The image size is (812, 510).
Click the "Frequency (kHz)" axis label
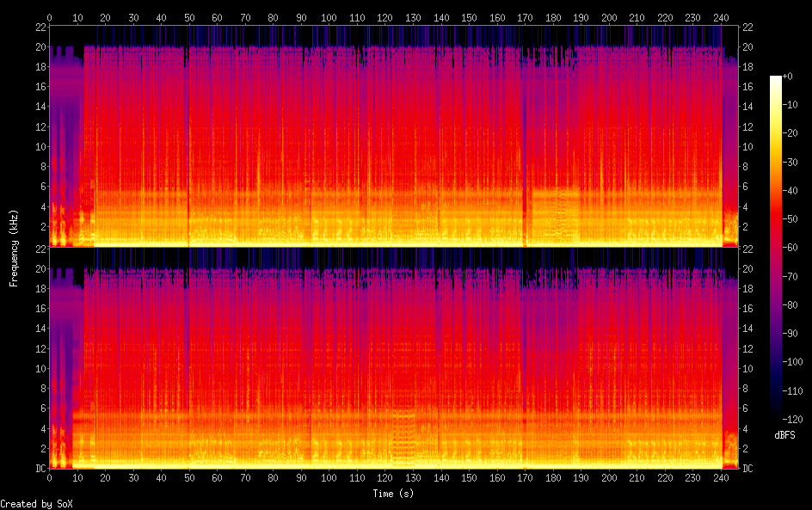(14, 248)
